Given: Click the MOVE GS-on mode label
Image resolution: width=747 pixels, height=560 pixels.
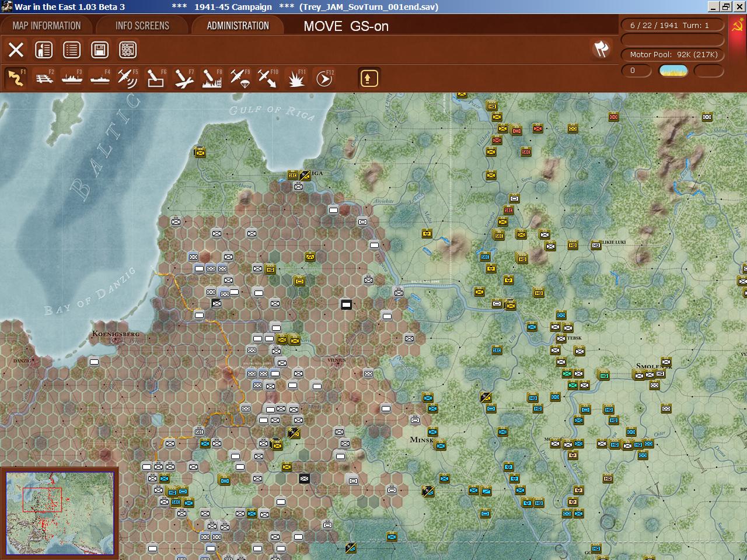Looking at the screenshot, I should point(346,26).
